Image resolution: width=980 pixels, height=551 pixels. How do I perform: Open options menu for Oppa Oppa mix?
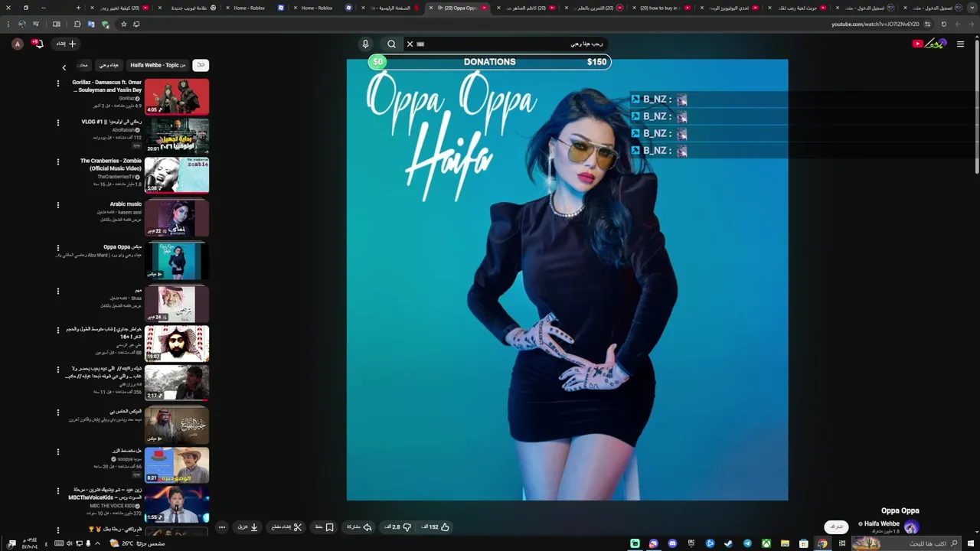57,248
